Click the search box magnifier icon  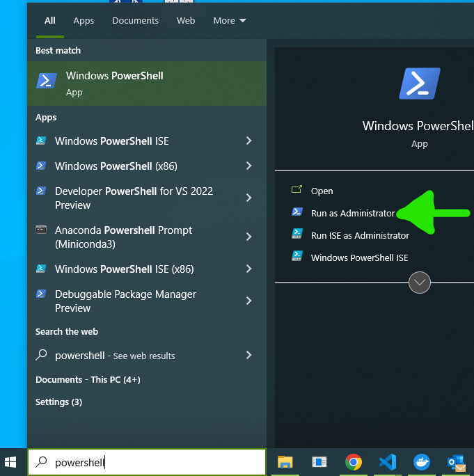(x=41, y=462)
